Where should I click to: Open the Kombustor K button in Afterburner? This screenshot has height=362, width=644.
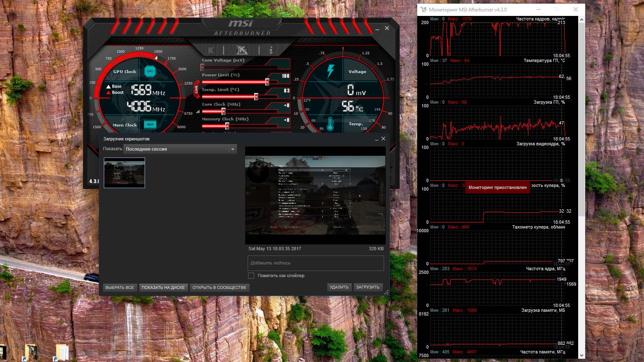(211, 50)
